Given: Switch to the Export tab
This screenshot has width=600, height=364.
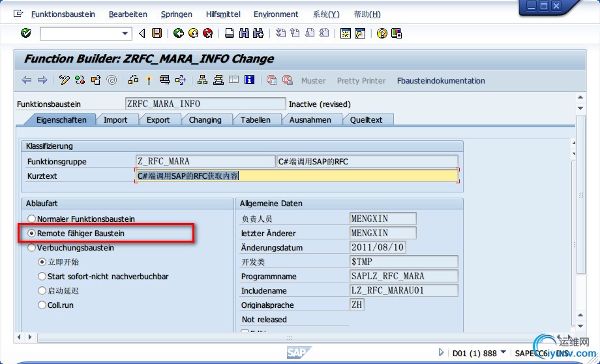Looking at the screenshot, I should 158,120.
